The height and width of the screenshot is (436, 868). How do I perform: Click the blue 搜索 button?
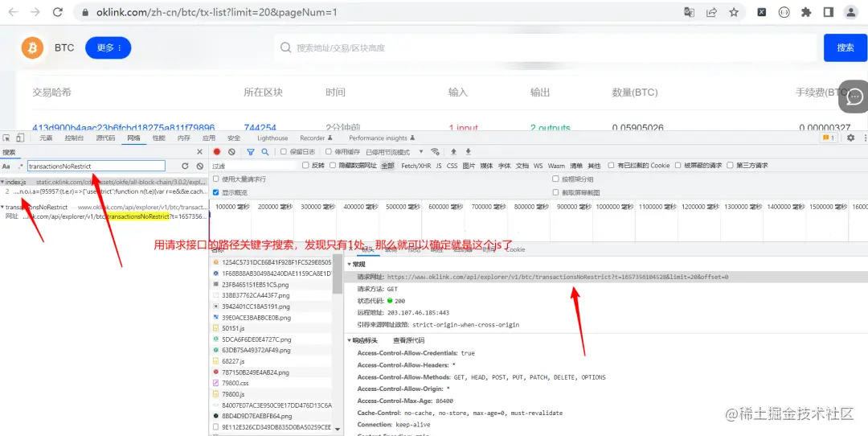coord(845,47)
